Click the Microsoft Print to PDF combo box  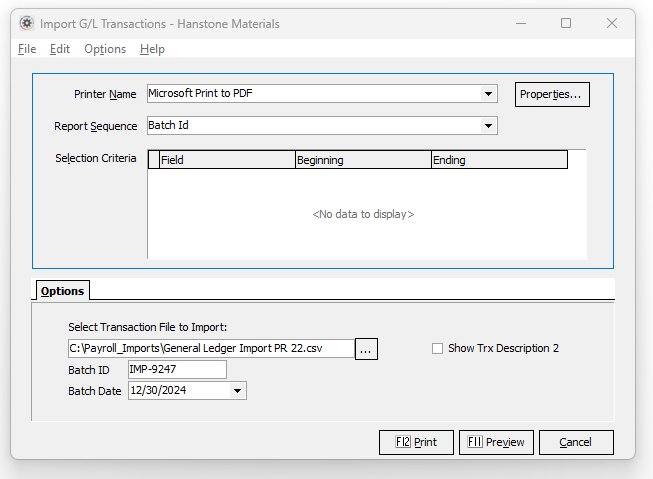coord(322,94)
